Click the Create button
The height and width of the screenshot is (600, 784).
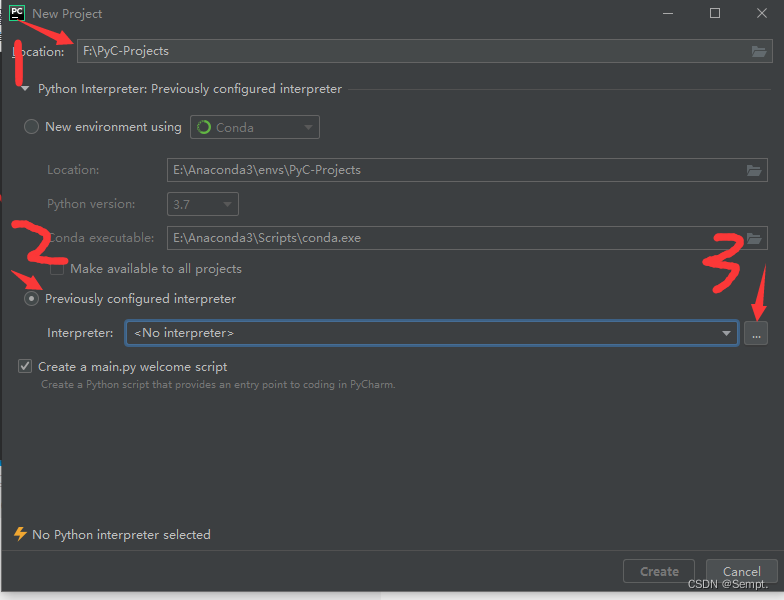(659, 571)
